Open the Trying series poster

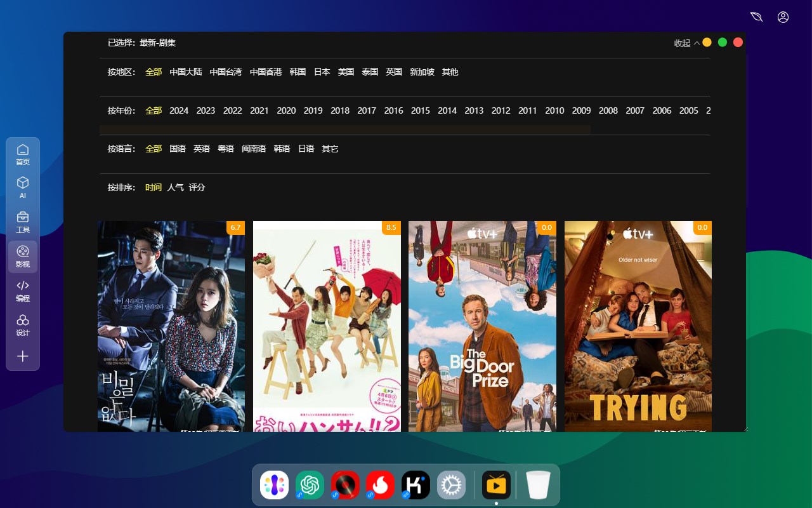(x=638, y=326)
